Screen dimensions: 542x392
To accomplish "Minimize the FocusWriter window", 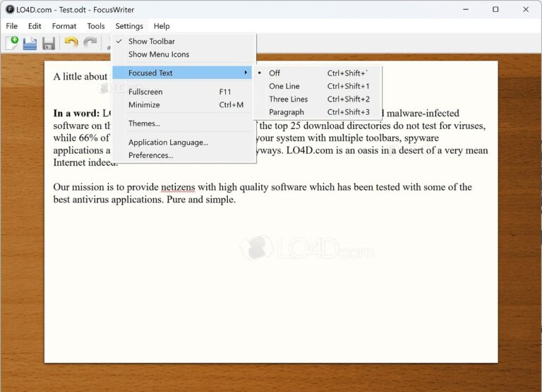I will pos(466,9).
